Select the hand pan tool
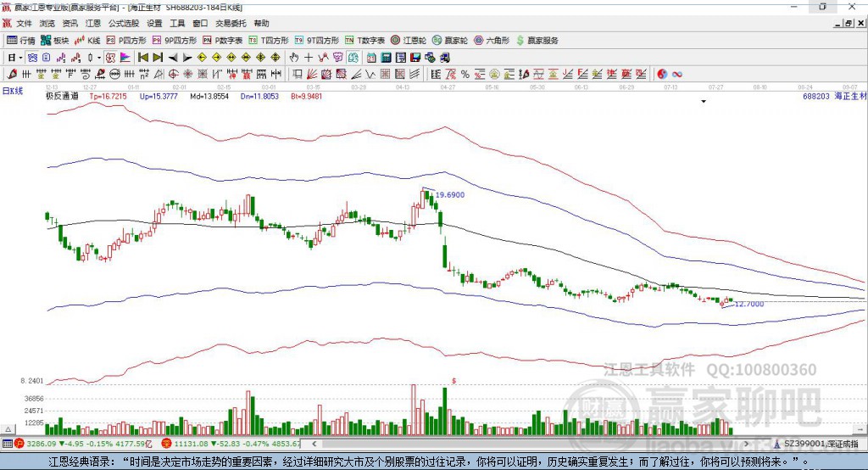 coord(294,58)
